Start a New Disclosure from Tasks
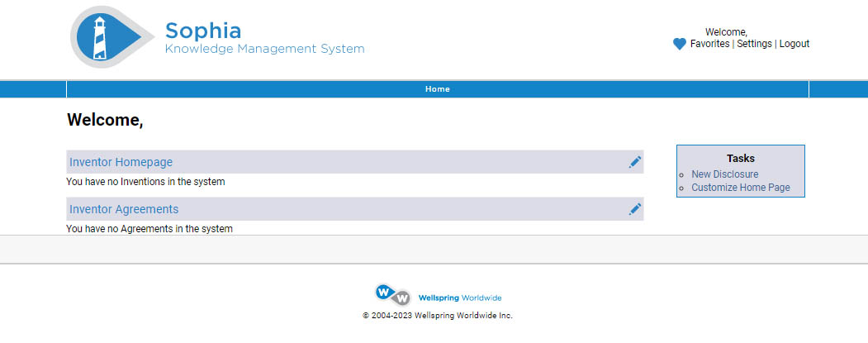The width and height of the screenshot is (868, 343). pyautogui.click(x=724, y=174)
